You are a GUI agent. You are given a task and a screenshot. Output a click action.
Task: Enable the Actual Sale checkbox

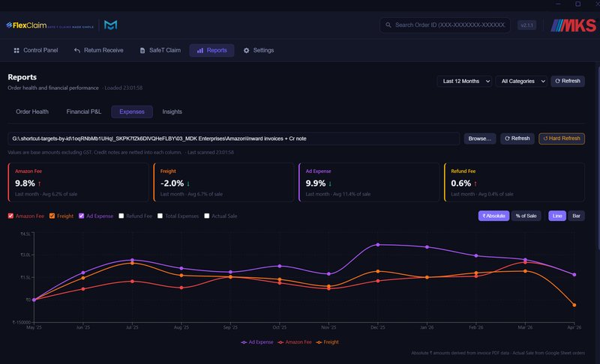coord(207,216)
